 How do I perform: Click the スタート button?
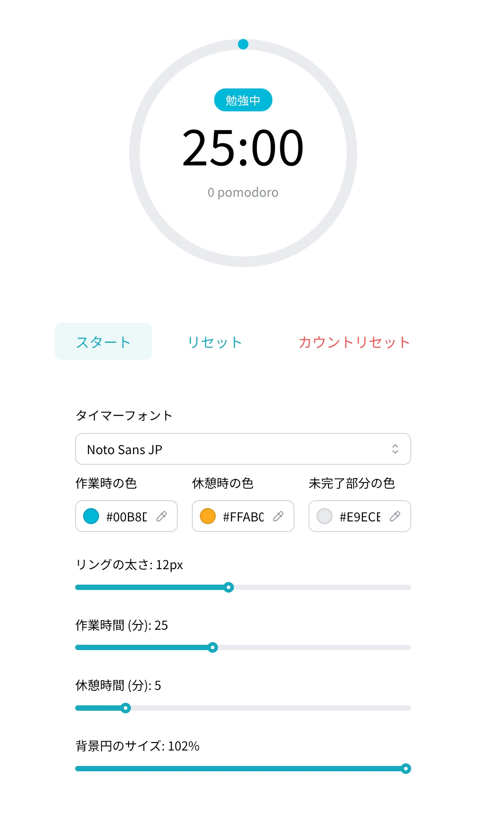pos(103,341)
